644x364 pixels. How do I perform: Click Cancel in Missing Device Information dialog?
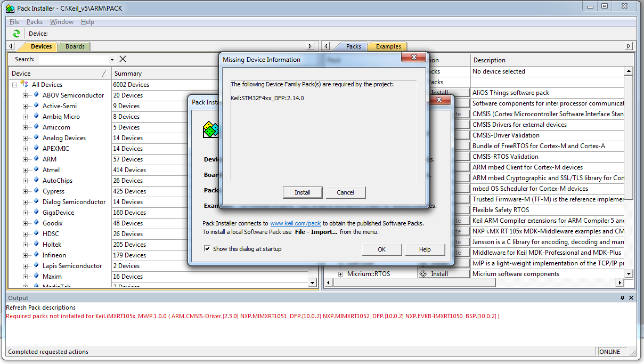pos(345,192)
